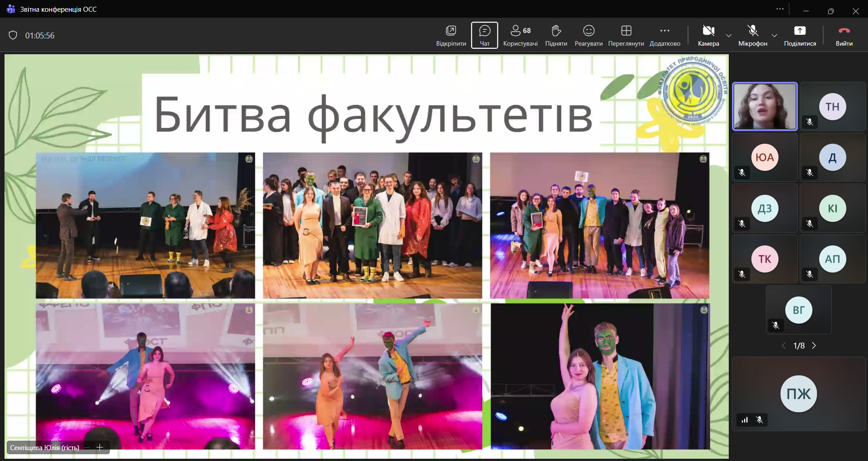Screen dimensions: 868x461
Task: Raise hand with Підняти button
Action: click(556, 35)
